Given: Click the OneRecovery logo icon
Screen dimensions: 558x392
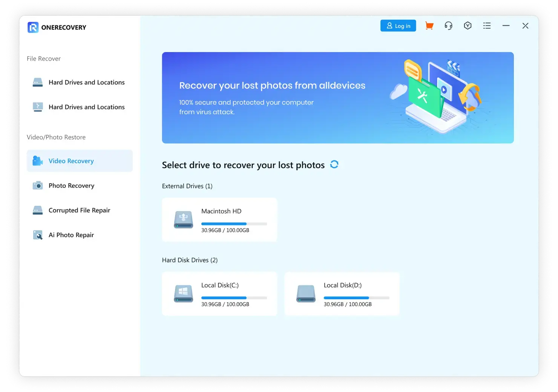Looking at the screenshot, I should pos(33,27).
